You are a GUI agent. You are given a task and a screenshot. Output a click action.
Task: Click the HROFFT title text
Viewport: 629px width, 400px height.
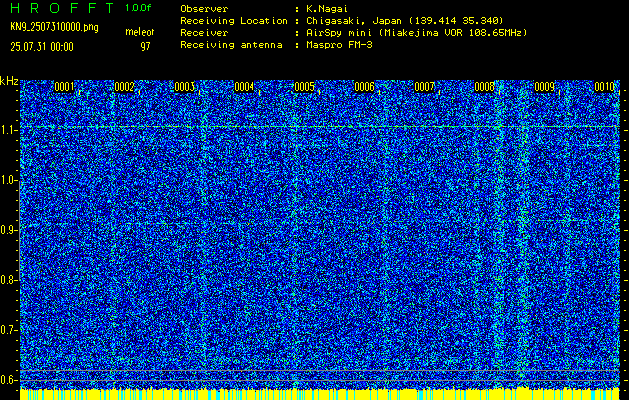(x=62, y=8)
